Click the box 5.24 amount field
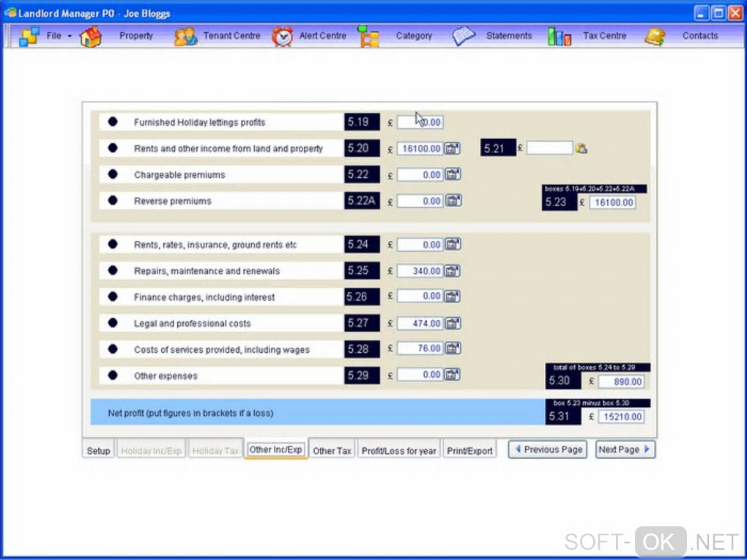Image resolution: width=747 pixels, height=560 pixels. click(420, 244)
